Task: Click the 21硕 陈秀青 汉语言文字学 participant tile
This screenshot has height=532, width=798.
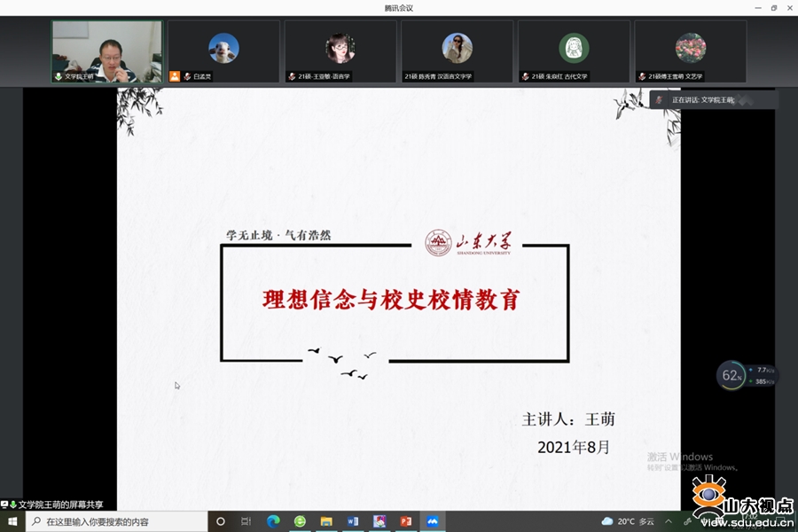Action: tap(457, 51)
